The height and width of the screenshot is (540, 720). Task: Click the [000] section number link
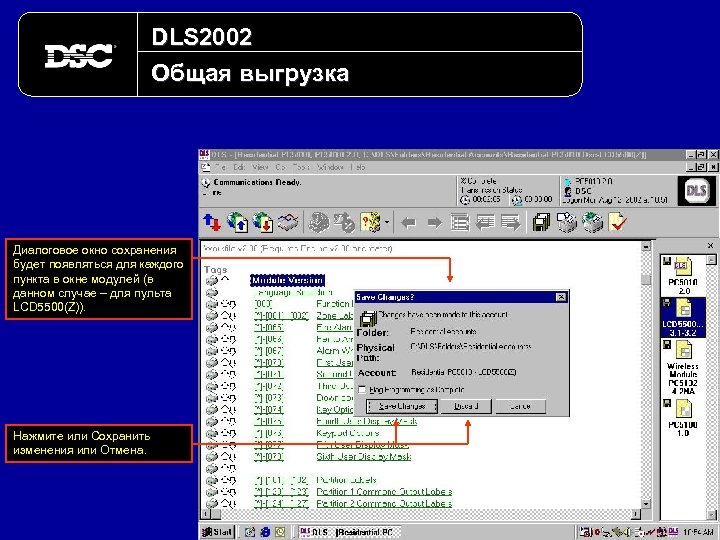[263, 304]
